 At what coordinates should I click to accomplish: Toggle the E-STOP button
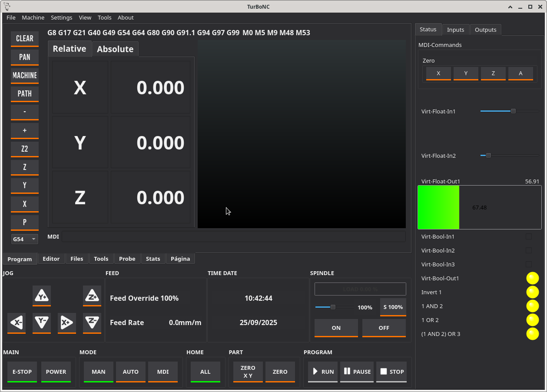[22, 372]
